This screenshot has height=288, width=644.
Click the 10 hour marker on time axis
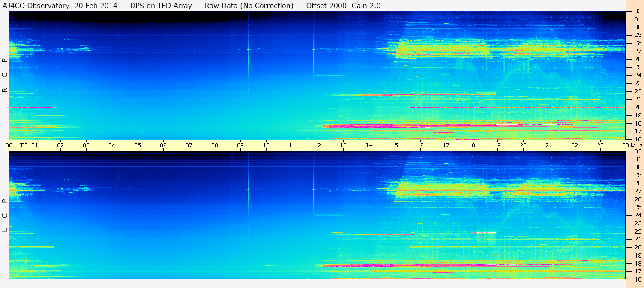266,145
